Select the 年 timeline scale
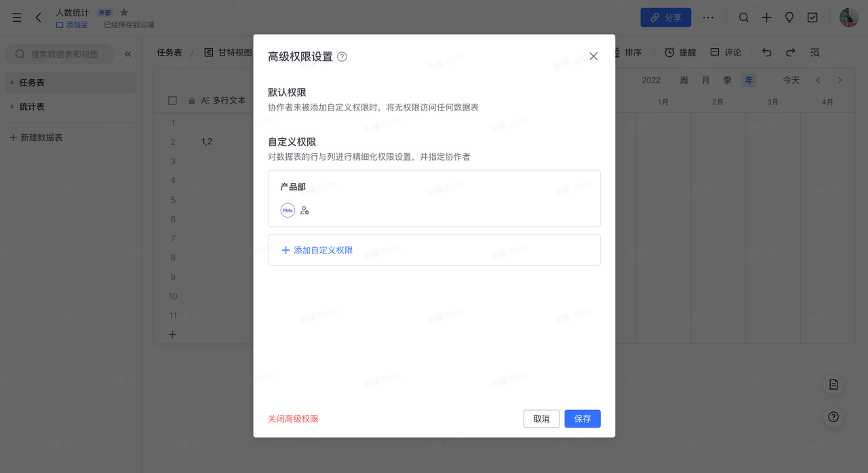 [749, 80]
